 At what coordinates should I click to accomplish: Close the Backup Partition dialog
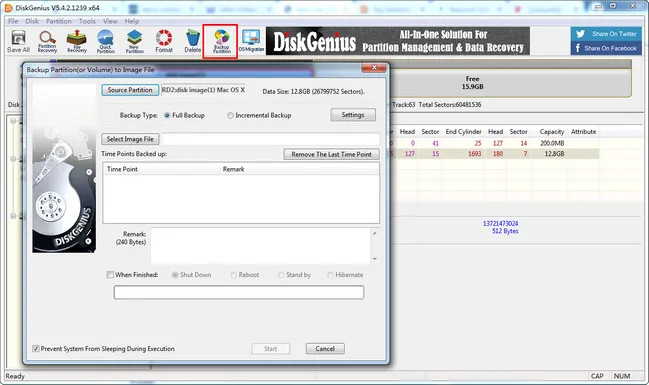374,67
